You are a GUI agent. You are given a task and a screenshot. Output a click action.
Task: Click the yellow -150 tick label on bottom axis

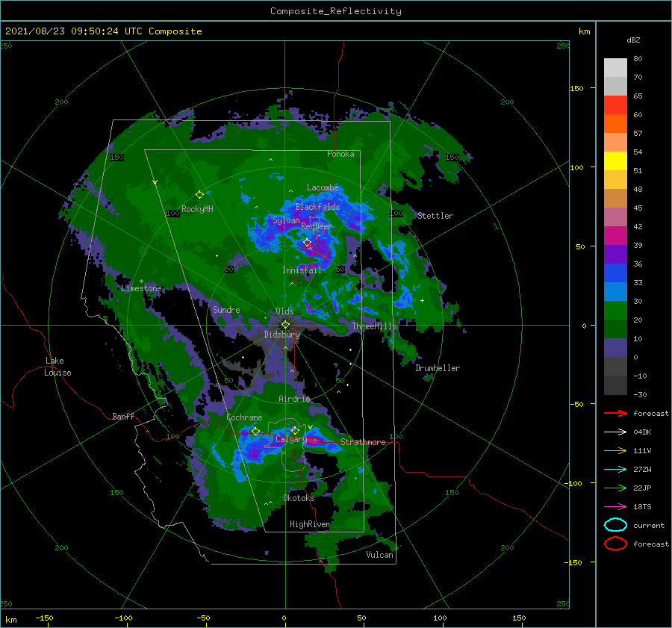tap(44, 618)
